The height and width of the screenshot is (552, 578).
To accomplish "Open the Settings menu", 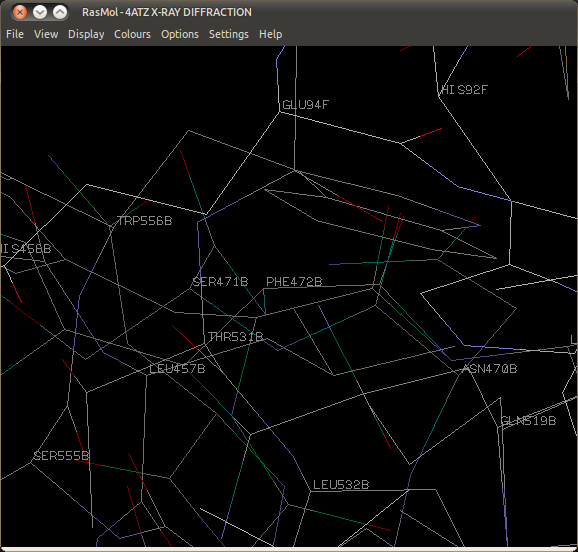I will point(229,34).
